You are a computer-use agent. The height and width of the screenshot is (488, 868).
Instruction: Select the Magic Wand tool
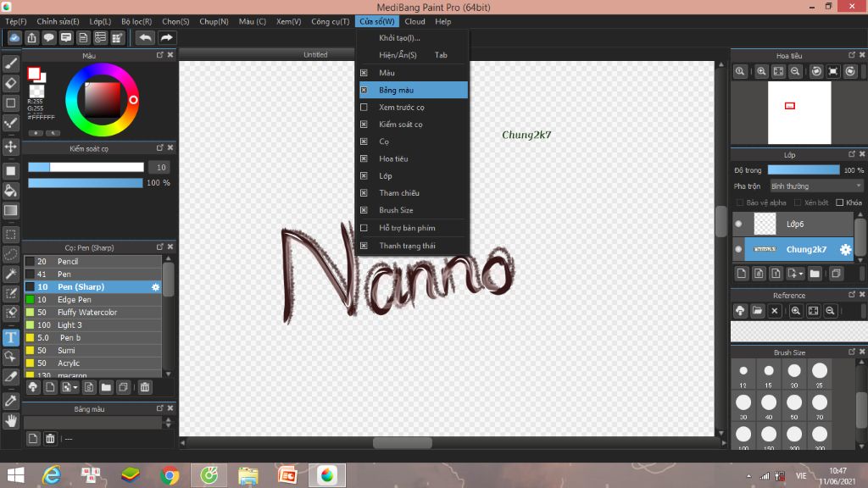[x=10, y=274]
